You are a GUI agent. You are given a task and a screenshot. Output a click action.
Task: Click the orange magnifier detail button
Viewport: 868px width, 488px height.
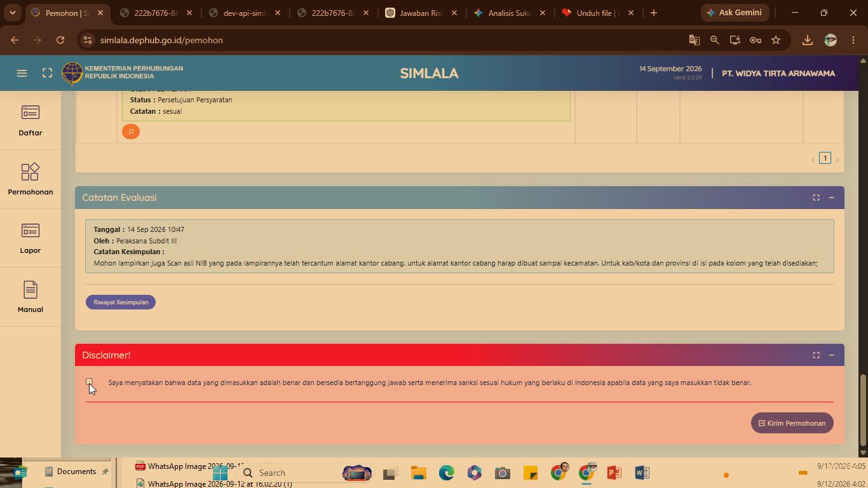click(131, 132)
